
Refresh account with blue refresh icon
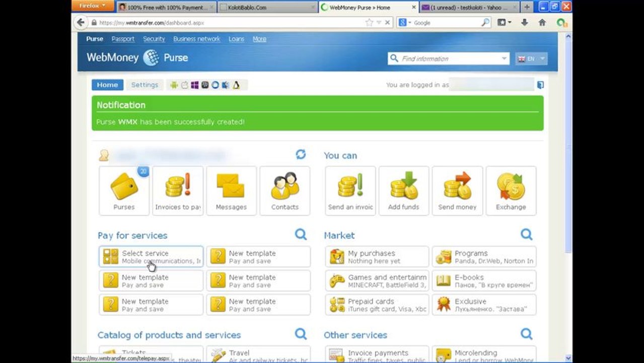point(301,154)
